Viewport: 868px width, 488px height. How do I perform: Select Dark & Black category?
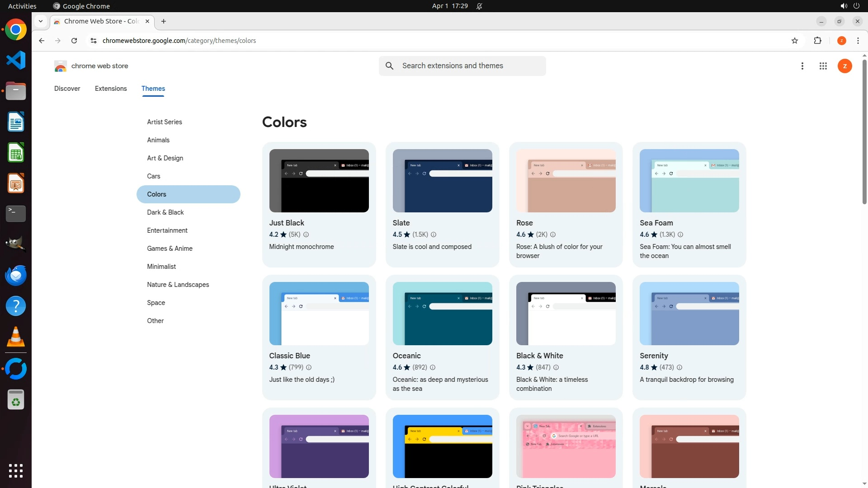[x=165, y=212]
